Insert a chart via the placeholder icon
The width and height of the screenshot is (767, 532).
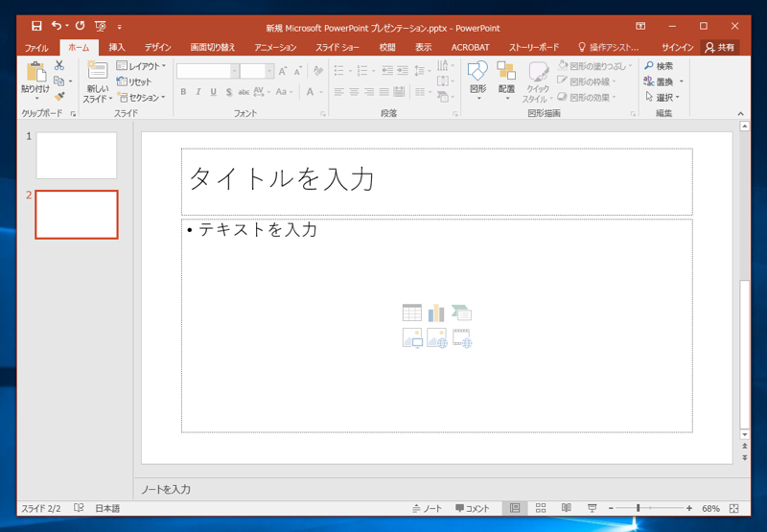click(436, 312)
